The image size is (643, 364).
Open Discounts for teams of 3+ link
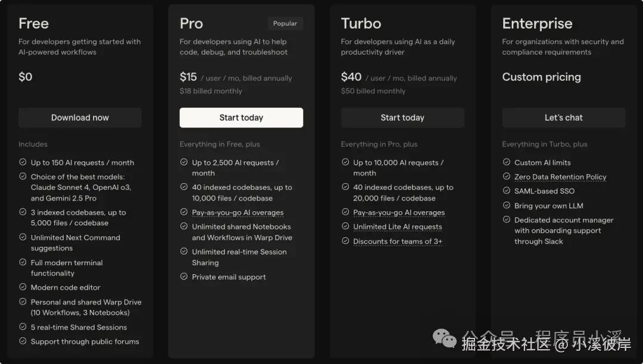coord(398,241)
